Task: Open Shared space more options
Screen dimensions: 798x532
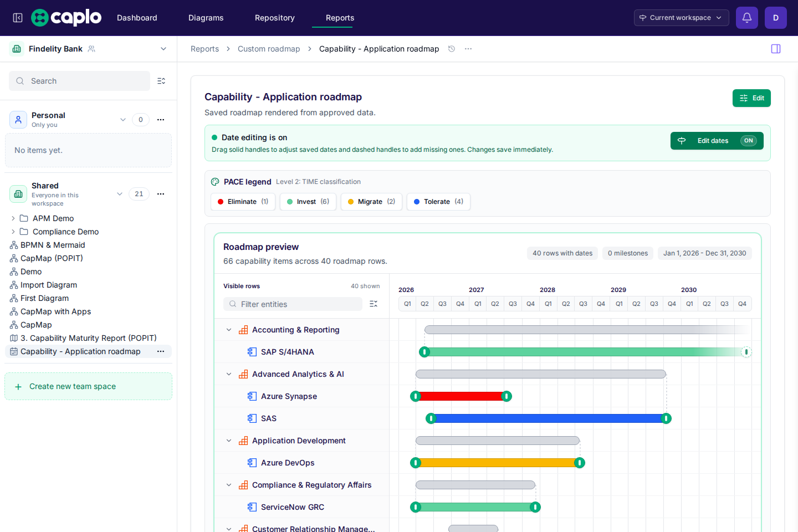Action: coord(161,194)
